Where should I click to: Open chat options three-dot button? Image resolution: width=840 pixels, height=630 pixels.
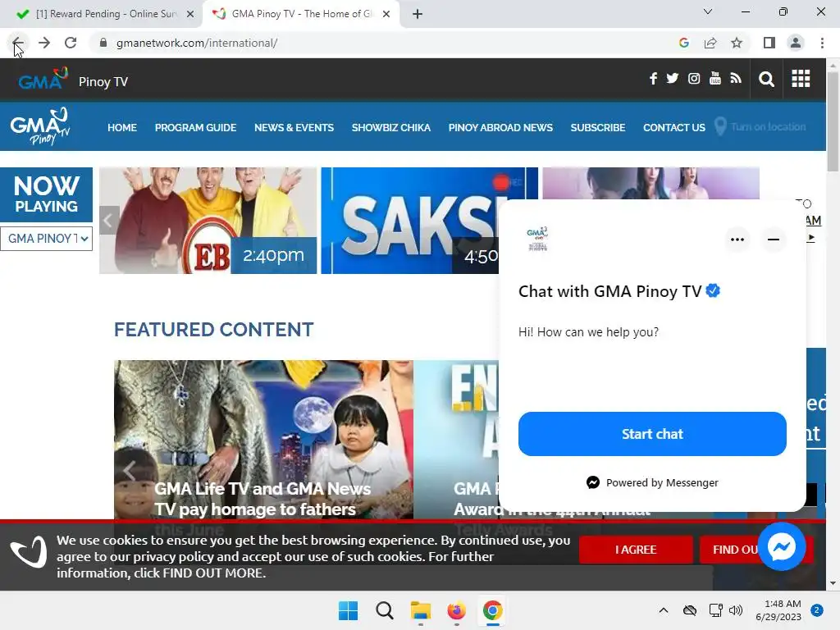[x=737, y=240]
